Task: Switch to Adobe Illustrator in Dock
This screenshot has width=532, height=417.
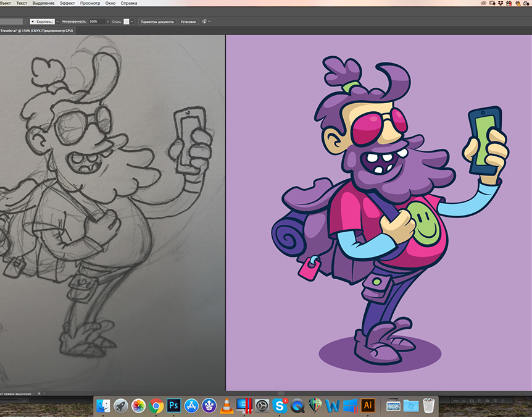Action: (x=368, y=405)
